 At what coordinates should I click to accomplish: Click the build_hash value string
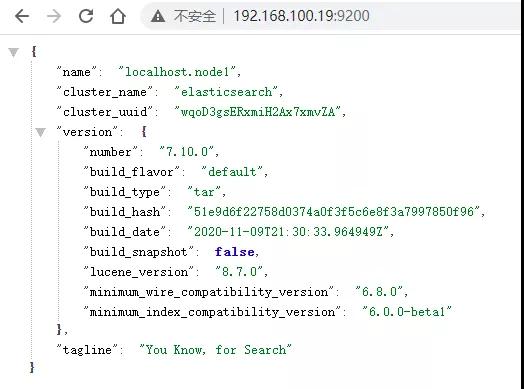point(334,212)
